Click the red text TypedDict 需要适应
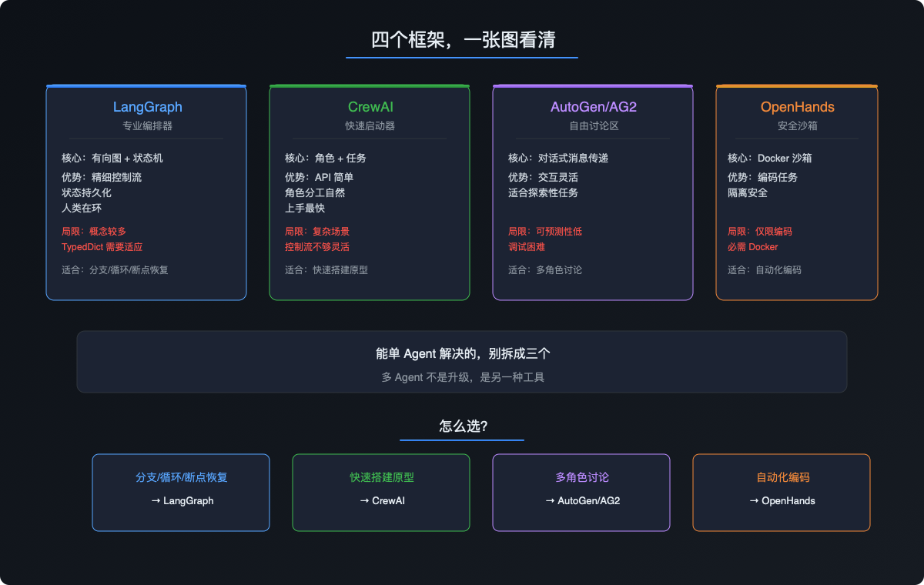The width and height of the screenshot is (924, 585). pyautogui.click(x=102, y=247)
